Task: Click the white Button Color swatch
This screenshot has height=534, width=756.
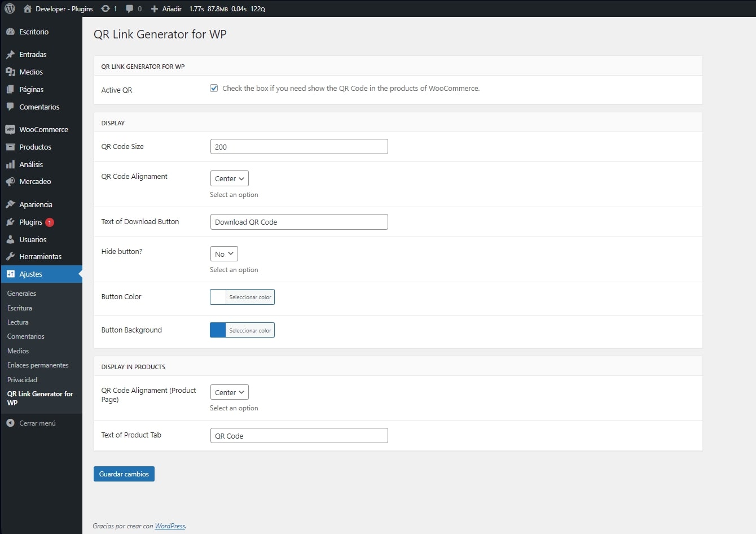Action: click(x=218, y=297)
